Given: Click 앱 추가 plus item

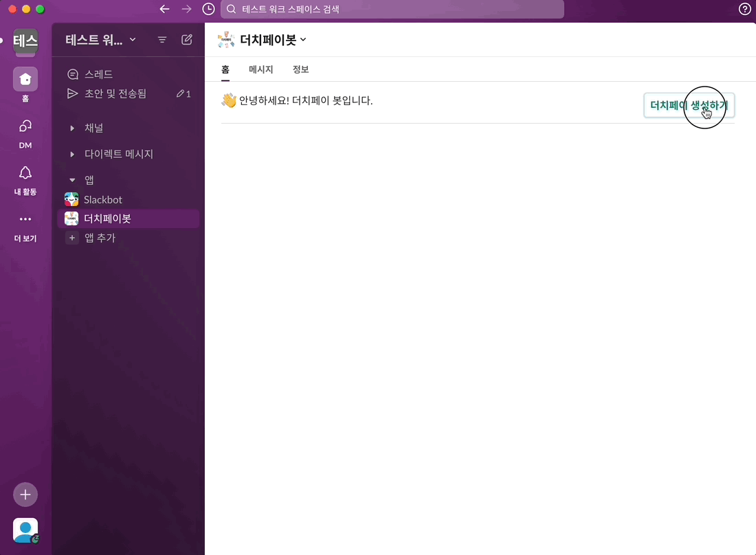Looking at the screenshot, I should point(129,238).
